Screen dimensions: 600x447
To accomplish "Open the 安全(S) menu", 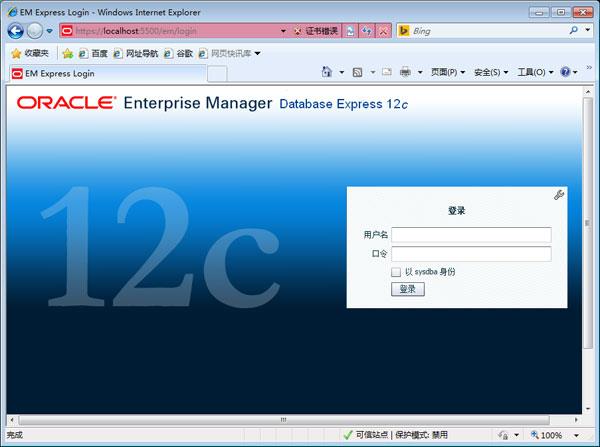I will coord(491,72).
